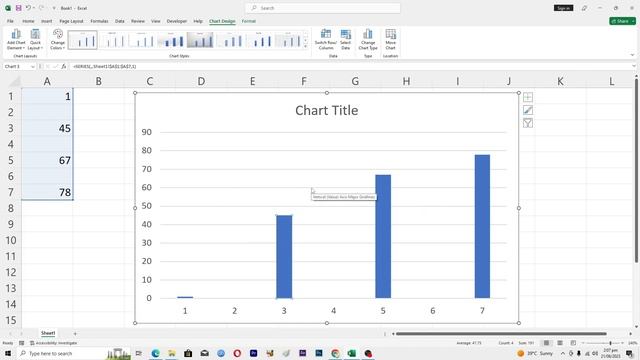This screenshot has width=640, height=360.
Task: Open the Chart Styles brush button
Action: 528,110
